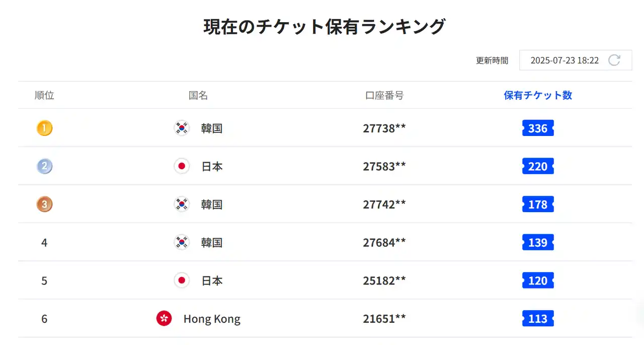Click the Korean flag in the first row

(x=182, y=128)
